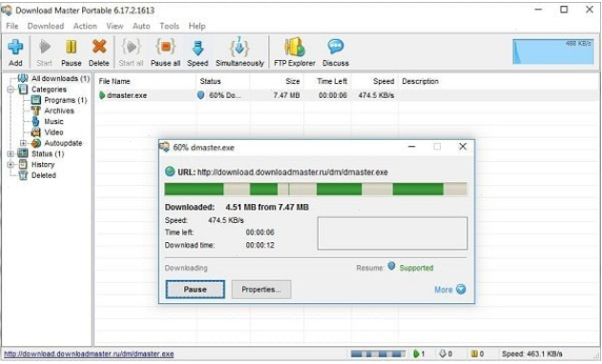This screenshot has height=364, width=602.
Task: Expand the Status tree node
Action: (10, 154)
